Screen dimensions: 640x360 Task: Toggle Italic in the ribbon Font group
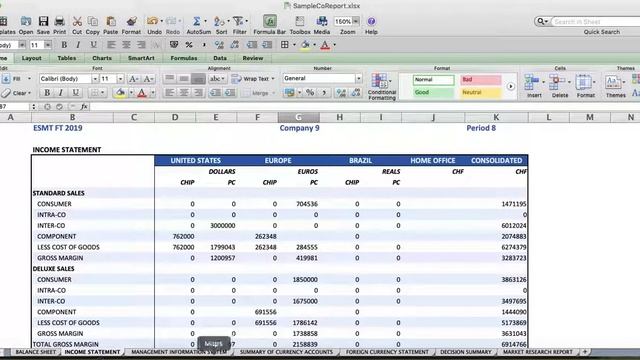click(x=61, y=93)
